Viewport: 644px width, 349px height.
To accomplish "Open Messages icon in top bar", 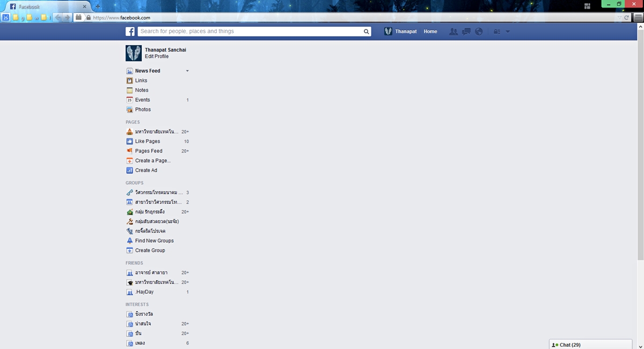I will [466, 32].
